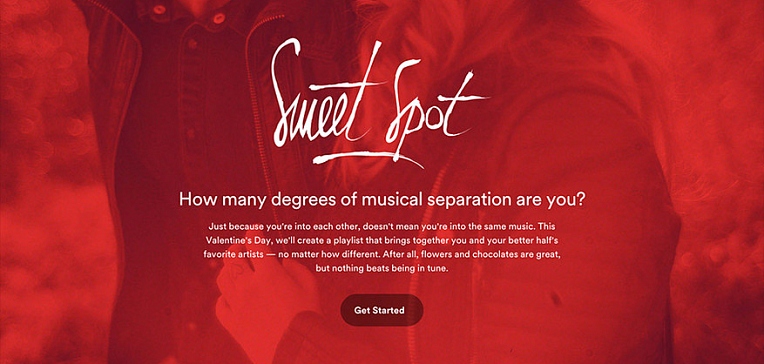This screenshot has width=764, height=364.
Task: Click the brushstroke underline beneath the logo
Action: click(368, 159)
